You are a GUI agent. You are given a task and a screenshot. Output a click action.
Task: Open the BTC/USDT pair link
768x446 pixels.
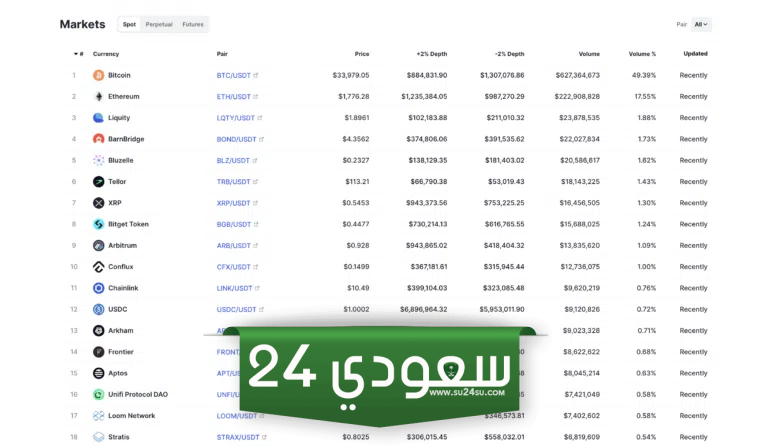pos(234,75)
